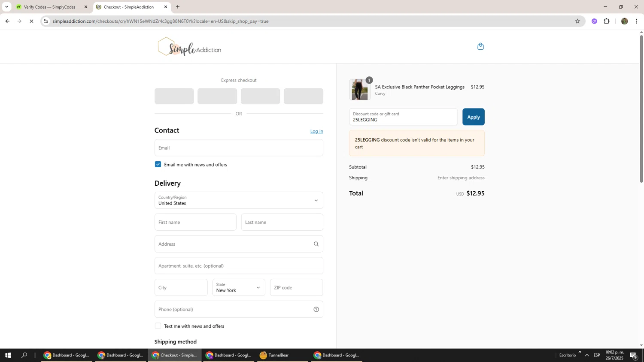Switch to Checkout Chrome taskbar window
Viewport: 644px width, 362px height.
[x=175, y=355]
